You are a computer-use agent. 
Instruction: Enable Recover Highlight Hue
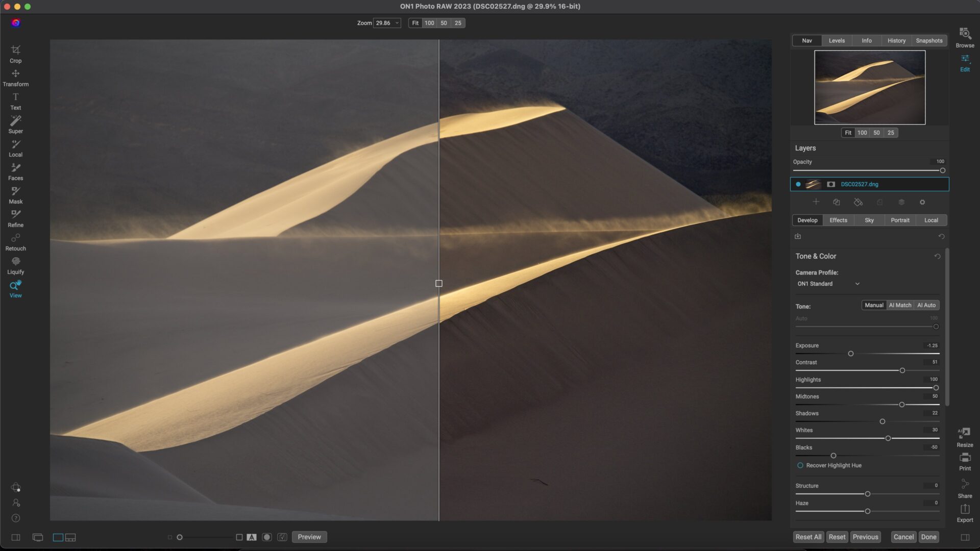[x=800, y=465]
